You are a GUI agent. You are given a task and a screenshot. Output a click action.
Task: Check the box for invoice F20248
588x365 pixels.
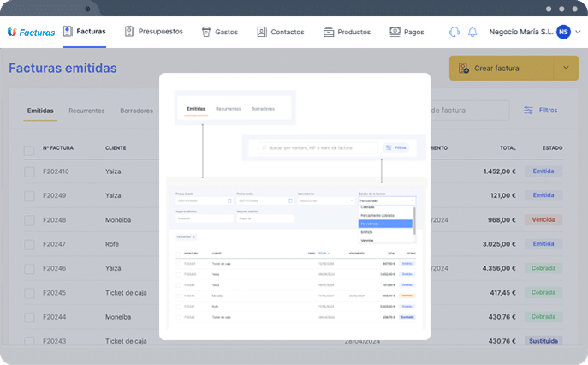29,220
